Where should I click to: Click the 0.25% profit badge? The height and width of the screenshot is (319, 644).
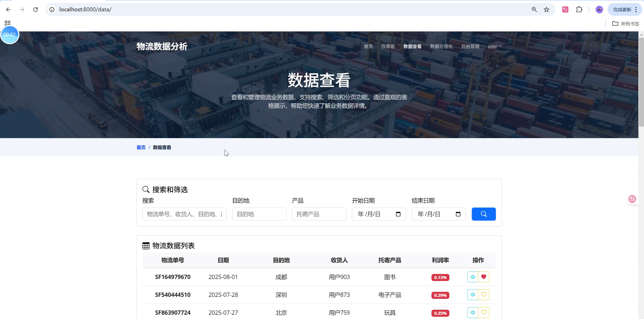[440, 313]
